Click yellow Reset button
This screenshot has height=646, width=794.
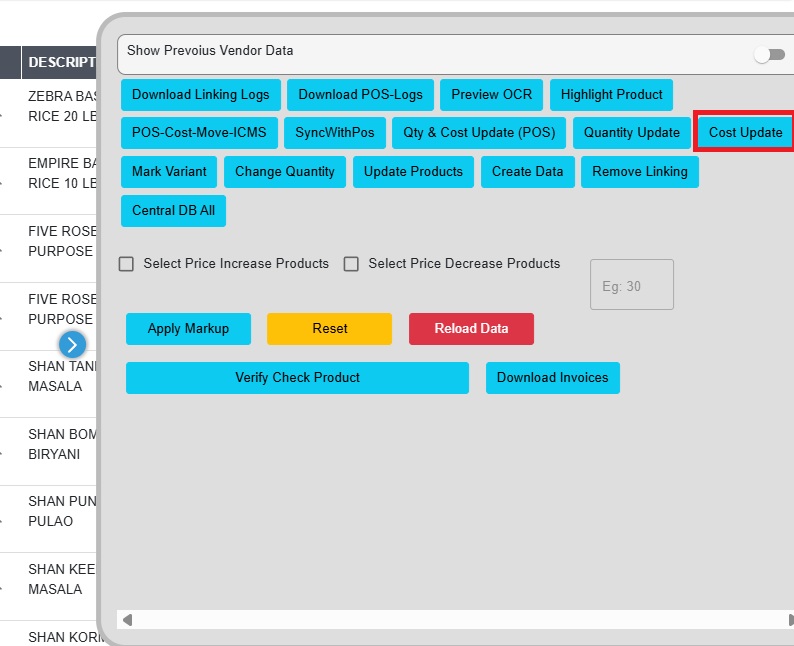pos(329,329)
